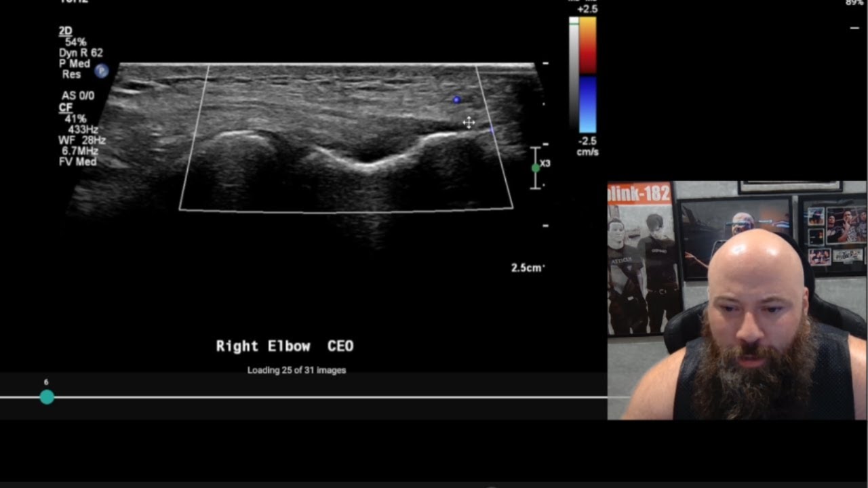This screenshot has height=488, width=868.
Task: Click the webcam video overlay
Action: [x=736, y=300]
